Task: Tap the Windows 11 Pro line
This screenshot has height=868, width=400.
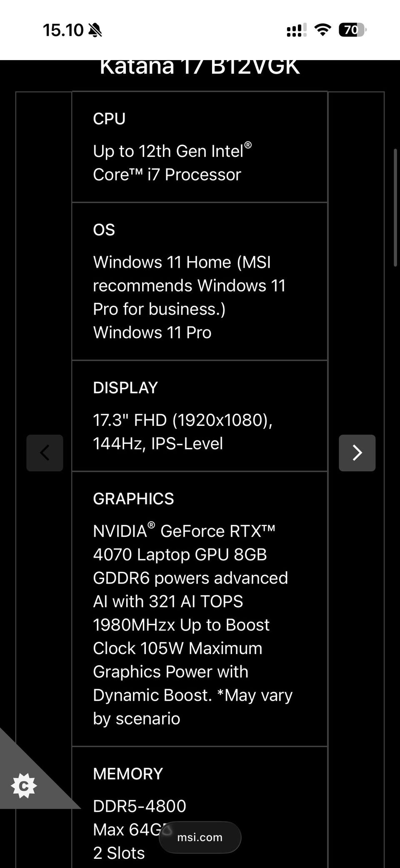Action: pos(152,332)
